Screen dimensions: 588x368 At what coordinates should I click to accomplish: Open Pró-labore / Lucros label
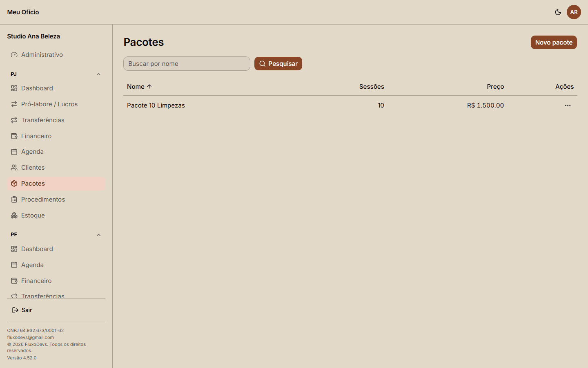[49, 104]
